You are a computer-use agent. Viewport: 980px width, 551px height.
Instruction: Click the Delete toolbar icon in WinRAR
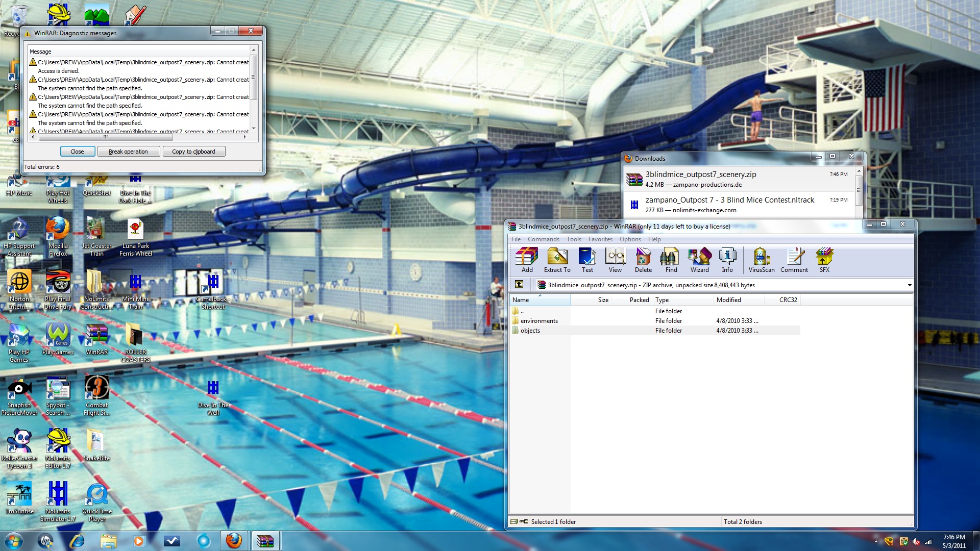643,260
